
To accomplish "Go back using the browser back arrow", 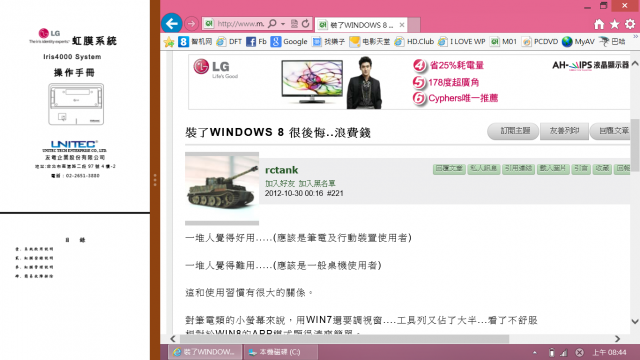I will pyautogui.click(x=171, y=23).
